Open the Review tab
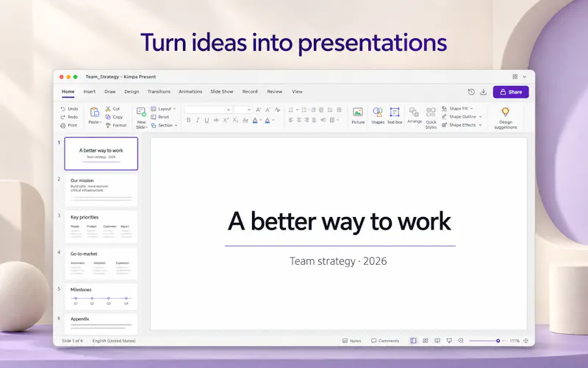Viewport: 588px width, 368px height. [x=274, y=91]
